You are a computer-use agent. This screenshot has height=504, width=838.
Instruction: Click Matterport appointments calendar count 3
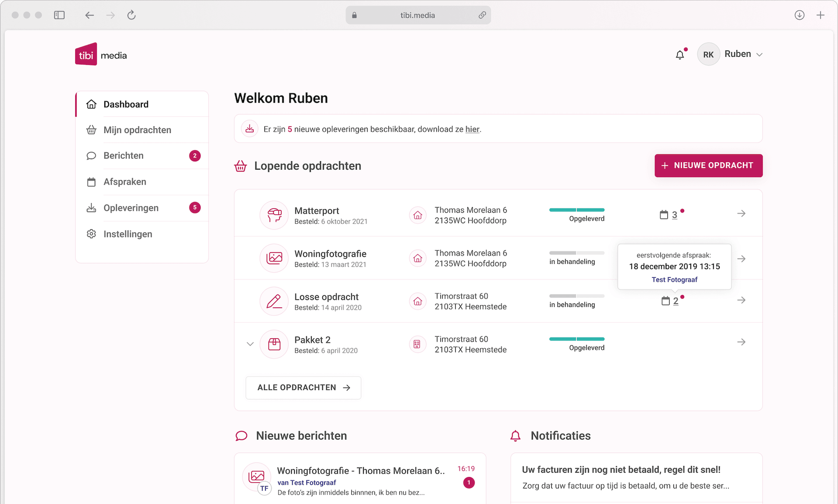(671, 214)
